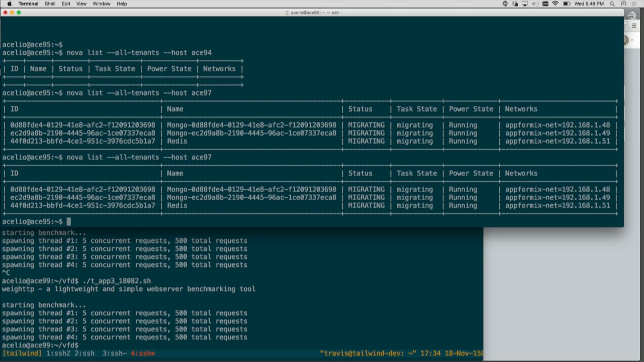Open Spotlight search magnifier icon
Viewport: 644px width, 362px height.
point(612,4)
